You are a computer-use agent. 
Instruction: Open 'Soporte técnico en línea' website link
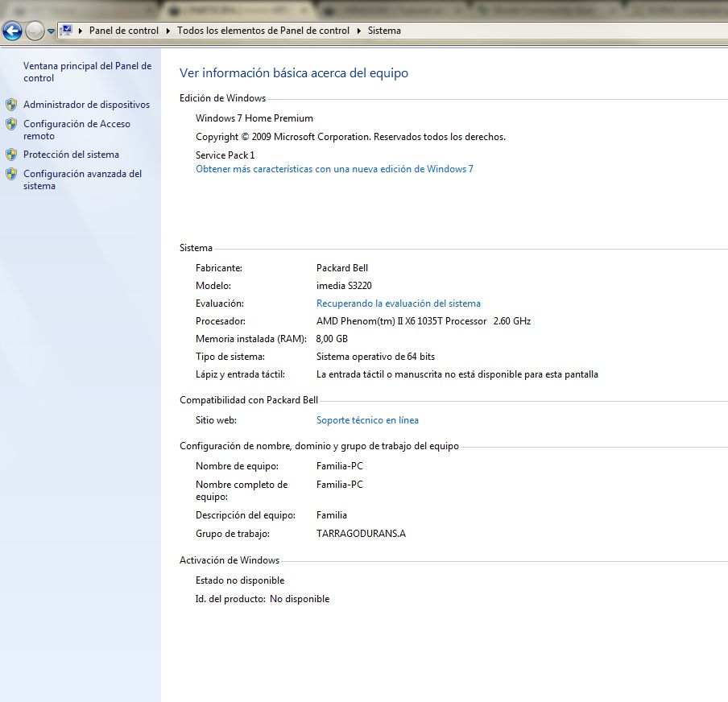click(x=367, y=420)
